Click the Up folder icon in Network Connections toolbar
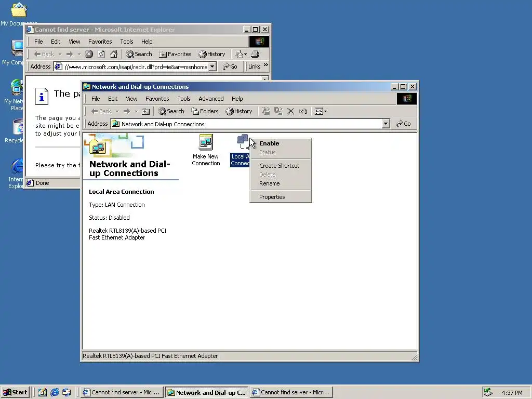Viewport: 532px width, 399px height. coord(145,111)
